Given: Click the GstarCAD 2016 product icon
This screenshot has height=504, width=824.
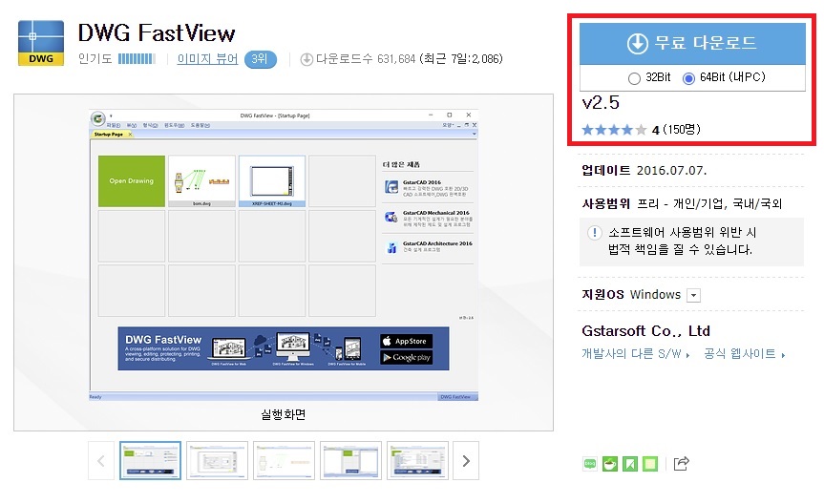Looking at the screenshot, I should pyautogui.click(x=391, y=186).
